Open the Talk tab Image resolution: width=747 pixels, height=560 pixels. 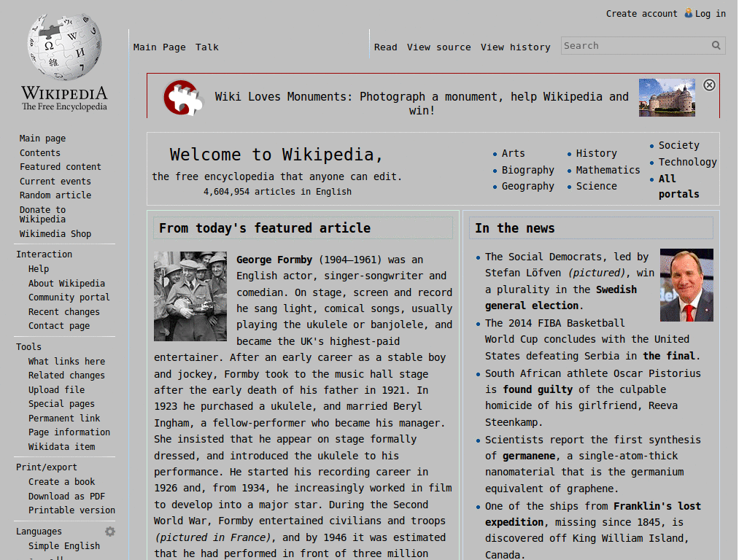206,47
